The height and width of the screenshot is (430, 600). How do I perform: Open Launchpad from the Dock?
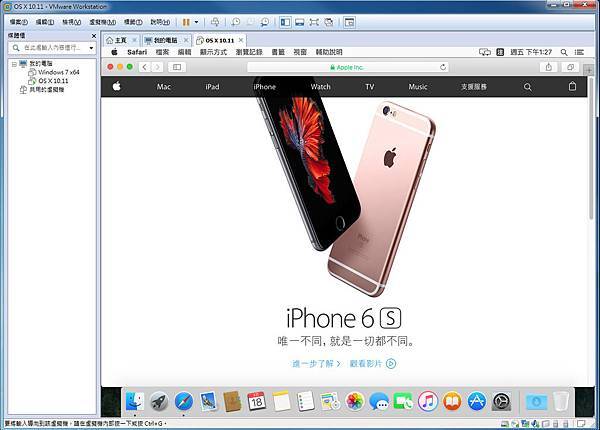coord(159,402)
